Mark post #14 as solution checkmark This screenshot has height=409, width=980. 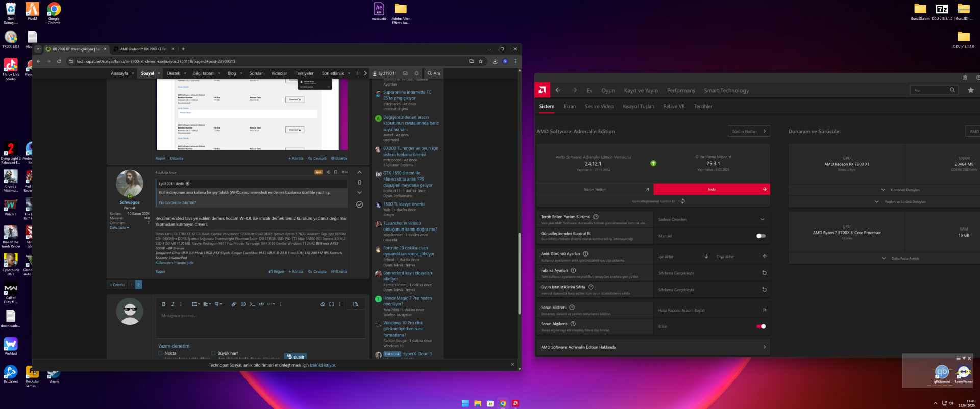pos(359,205)
